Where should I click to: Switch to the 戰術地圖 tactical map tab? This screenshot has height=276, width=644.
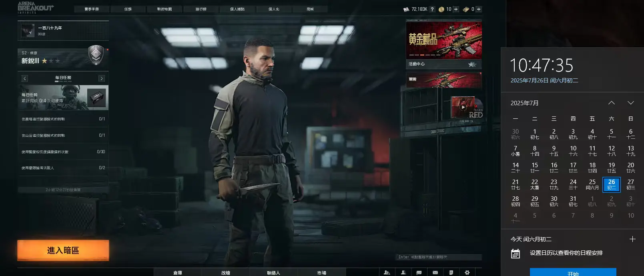pyautogui.click(x=165, y=9)
